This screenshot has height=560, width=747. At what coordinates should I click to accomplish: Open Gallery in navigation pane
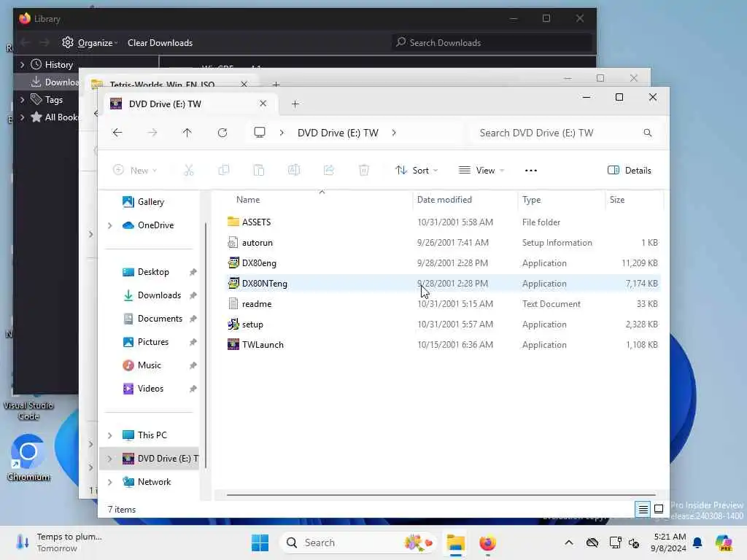(150, 202)
